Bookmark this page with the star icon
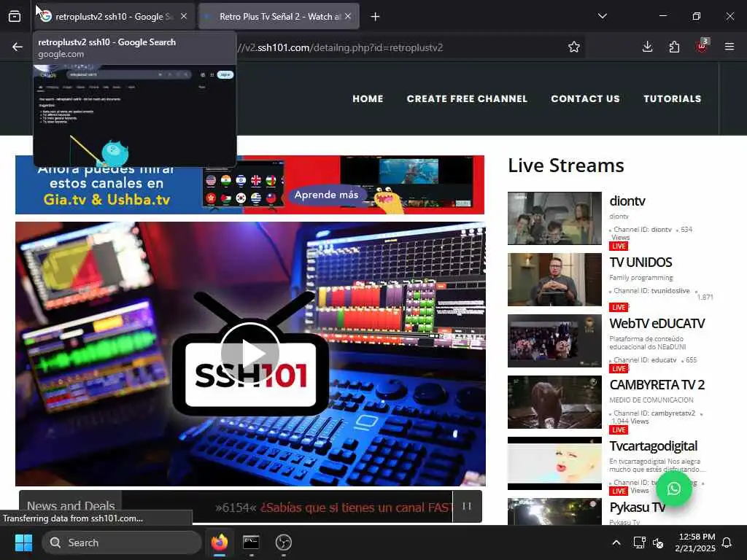 point(574,47)
